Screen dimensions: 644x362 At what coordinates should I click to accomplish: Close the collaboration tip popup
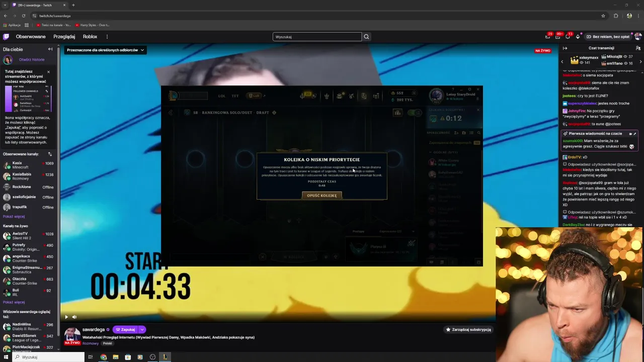(x=48, y=72)
